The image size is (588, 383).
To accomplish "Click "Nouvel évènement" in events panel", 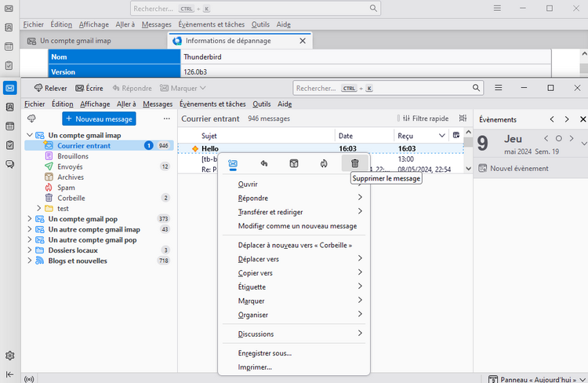I will (x=518, y=168).
